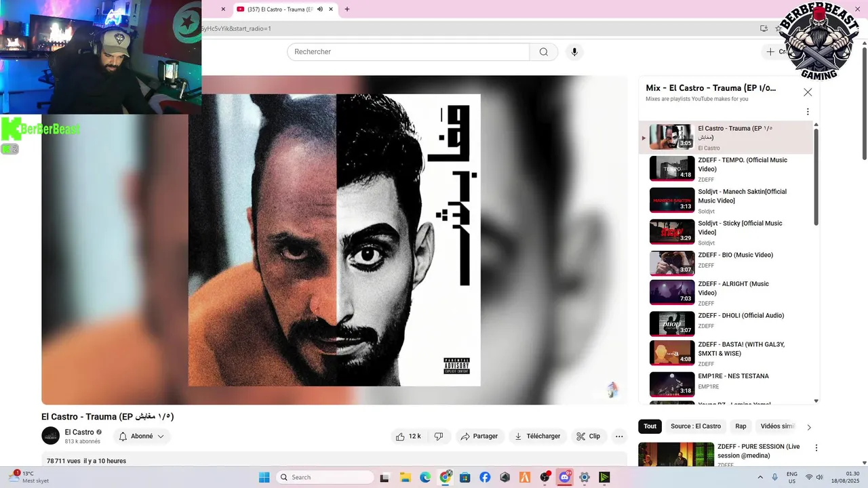Screen dimensions: 868x488
Task: Click the taskbar microphone tray icon
Action: [775, 477]
